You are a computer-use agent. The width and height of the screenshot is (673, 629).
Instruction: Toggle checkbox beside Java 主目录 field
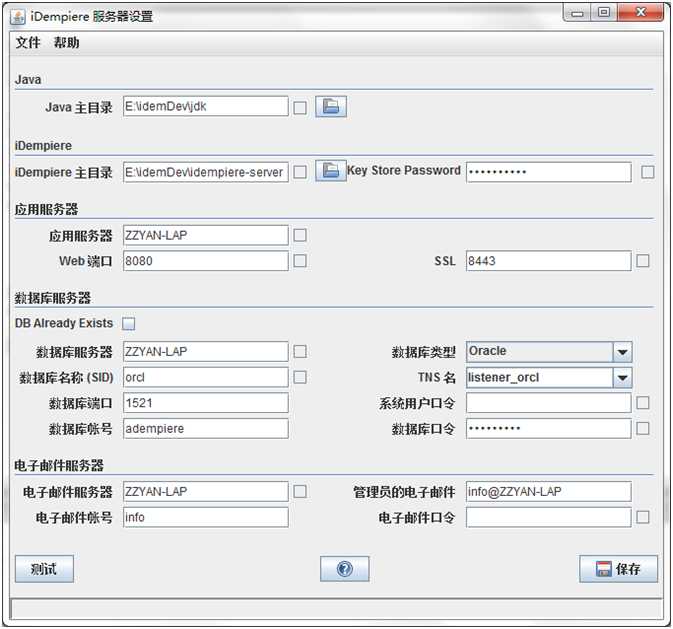(300, 107)
